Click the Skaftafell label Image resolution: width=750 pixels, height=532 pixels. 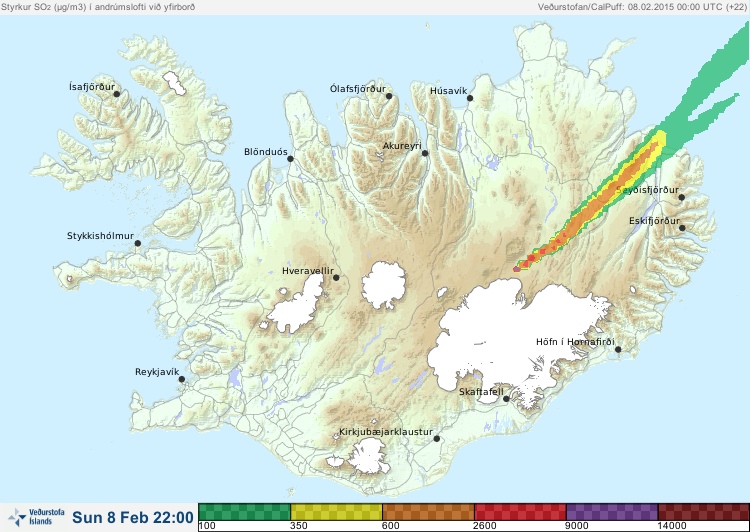481,392
